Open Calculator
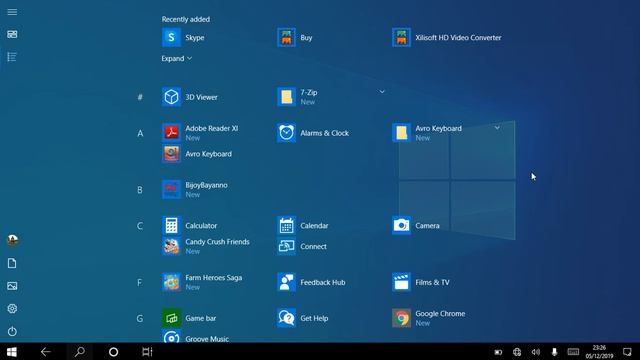The image size is (640, 360). [189, 226]
